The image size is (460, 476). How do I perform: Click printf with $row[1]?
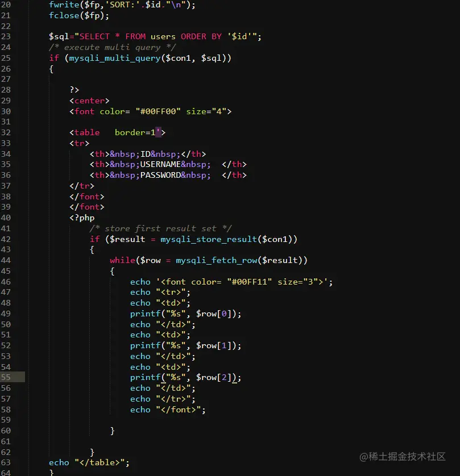[185, 346]
